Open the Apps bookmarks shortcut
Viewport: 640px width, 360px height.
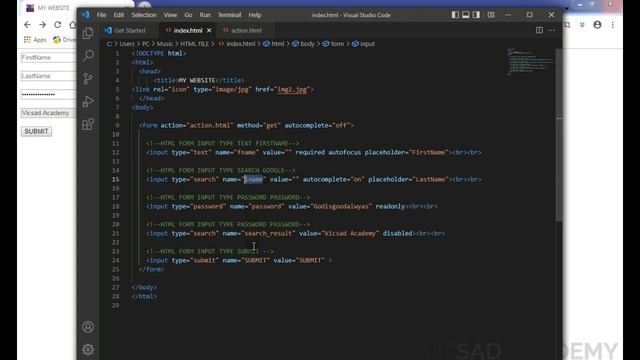(35, 40)
